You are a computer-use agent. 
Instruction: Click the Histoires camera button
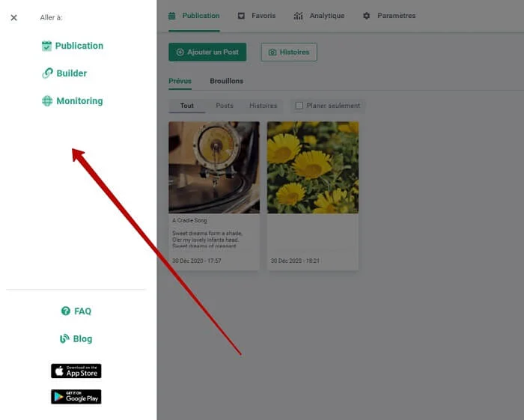pyautogui.click(x=289, y=52)
